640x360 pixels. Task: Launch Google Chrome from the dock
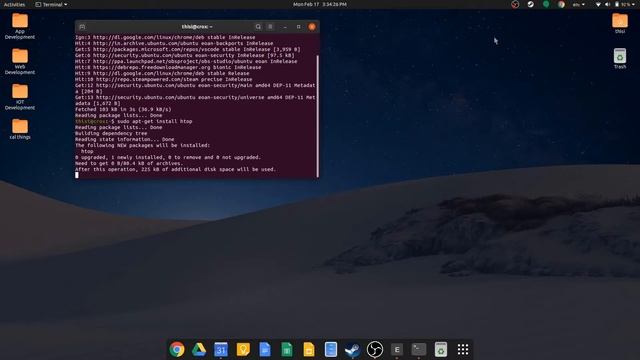[177, 349]
